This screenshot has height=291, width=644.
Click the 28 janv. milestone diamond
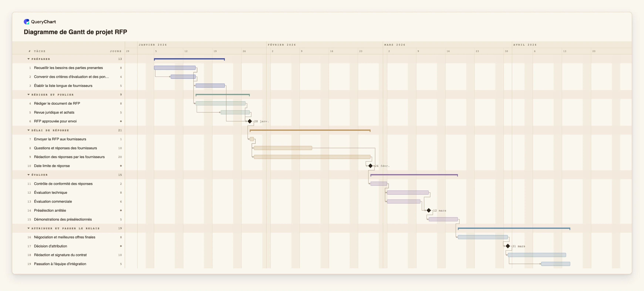pyautogui.click(x=250, y=121)
